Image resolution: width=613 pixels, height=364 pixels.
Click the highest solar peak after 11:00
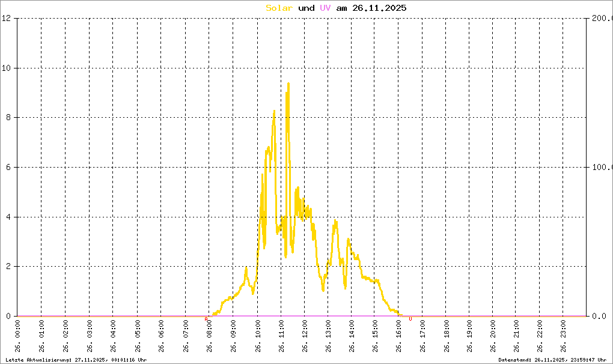coord(288,83)
